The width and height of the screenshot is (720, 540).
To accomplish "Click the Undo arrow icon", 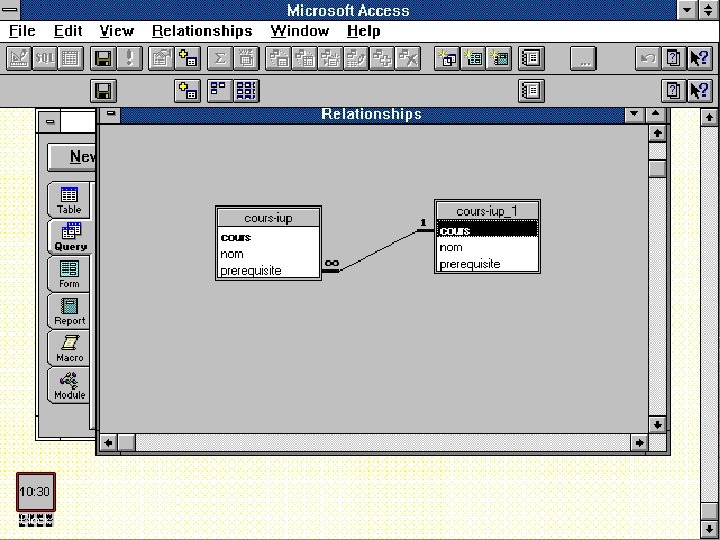I will 648,58.
